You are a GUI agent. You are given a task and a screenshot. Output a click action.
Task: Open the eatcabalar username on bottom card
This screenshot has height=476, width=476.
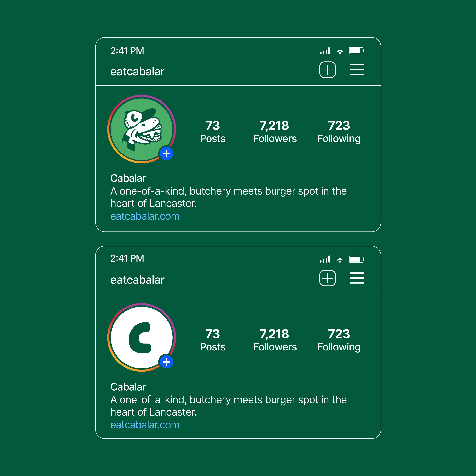coord(137,279)
